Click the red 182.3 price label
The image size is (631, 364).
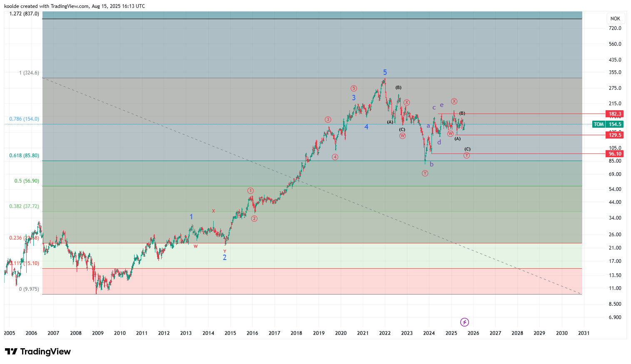(615, 114)
